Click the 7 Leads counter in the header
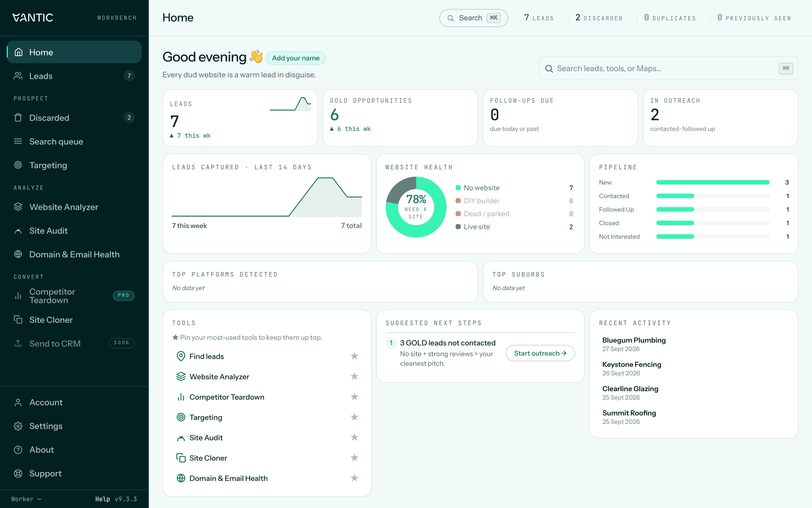 click(x=539, y=18)
